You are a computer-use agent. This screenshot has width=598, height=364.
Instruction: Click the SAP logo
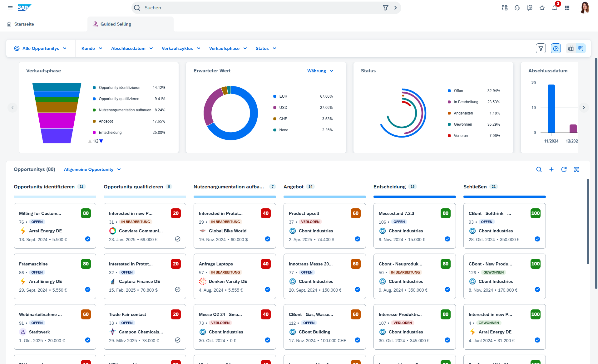click(x=24, y=8)
